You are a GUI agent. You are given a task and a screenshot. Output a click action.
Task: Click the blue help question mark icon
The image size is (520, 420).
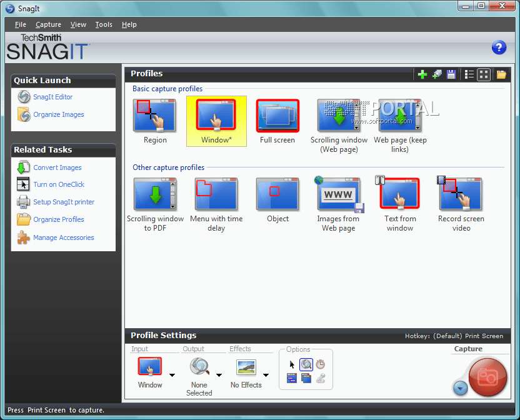click(499, 47)
